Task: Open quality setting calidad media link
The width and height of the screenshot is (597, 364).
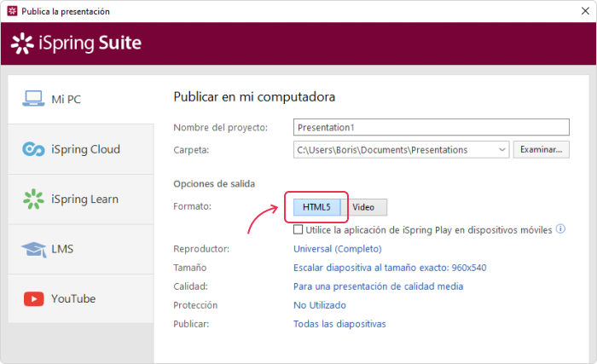Action: pyautogui.click(x=378, y=286)
